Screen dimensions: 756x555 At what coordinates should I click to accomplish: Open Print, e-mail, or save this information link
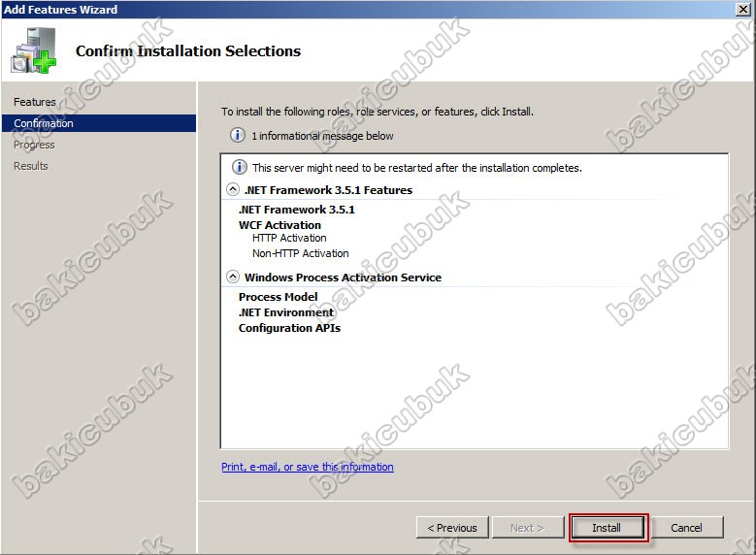tap(308, 467)
